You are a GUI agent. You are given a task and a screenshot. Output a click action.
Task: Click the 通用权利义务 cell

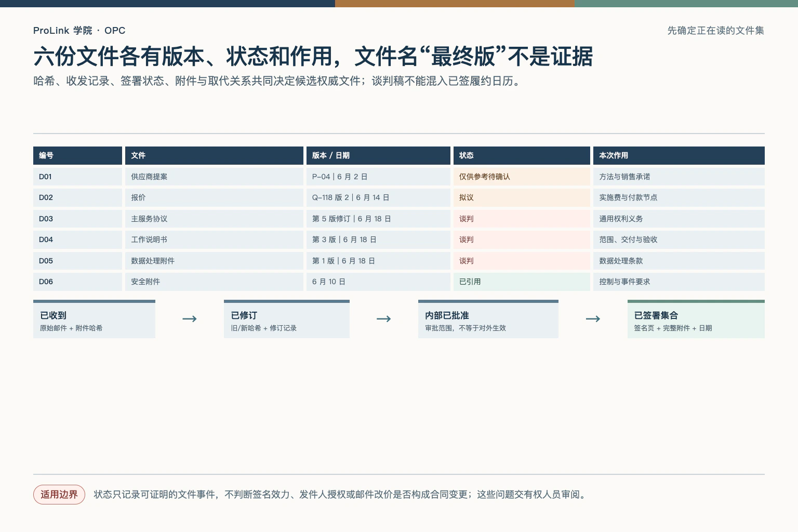[x=679, y=219]
